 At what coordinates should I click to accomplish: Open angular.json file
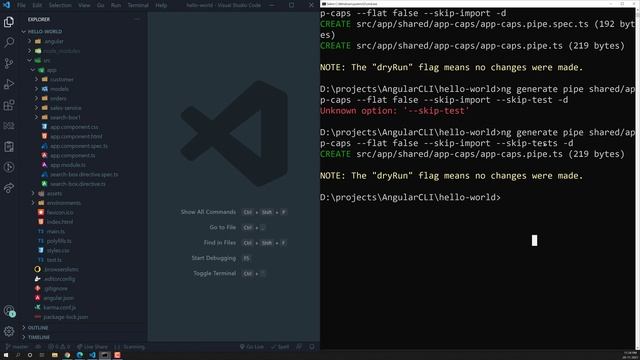(58, 298)
